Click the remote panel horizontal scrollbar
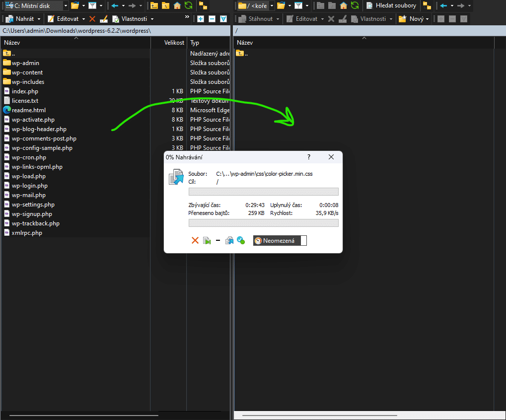This screenshot has height=420, width=506. coord(319,416)
